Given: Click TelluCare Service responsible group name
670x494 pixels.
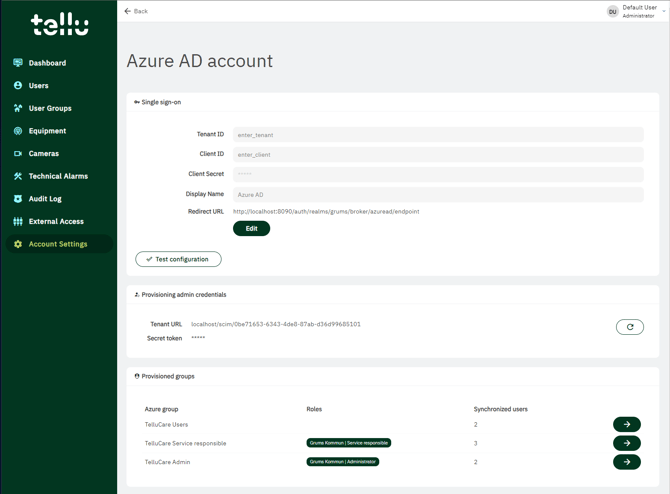Looking at the screenshot, I should pyautogui.click(x=185, y=443).
